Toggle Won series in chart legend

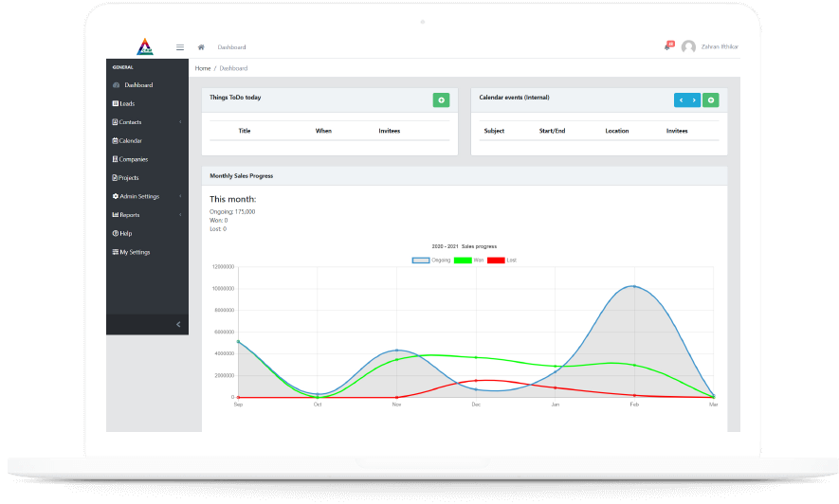(x=469, y=260)
